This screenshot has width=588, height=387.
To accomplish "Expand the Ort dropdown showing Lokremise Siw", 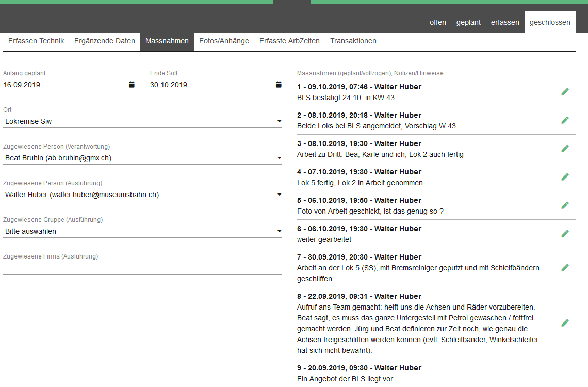I will point(279,122).
